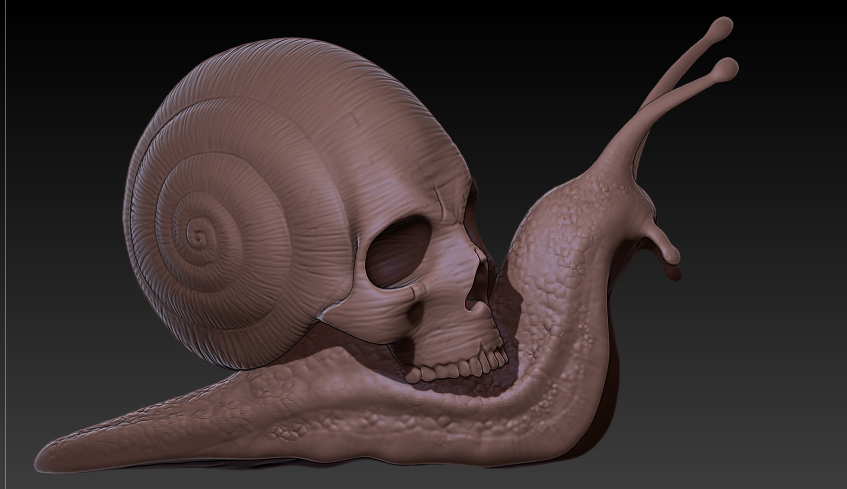Click the skull's nasal cavity on the model
This screenshot has height=489, width=847.
(x=477, y=284)
